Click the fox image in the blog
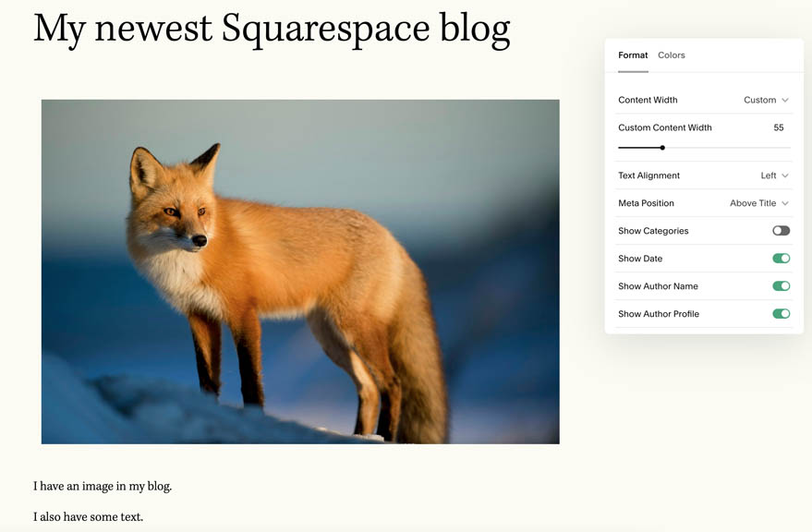Viewport: 812px width, 532px height. [x=300, y=272]
